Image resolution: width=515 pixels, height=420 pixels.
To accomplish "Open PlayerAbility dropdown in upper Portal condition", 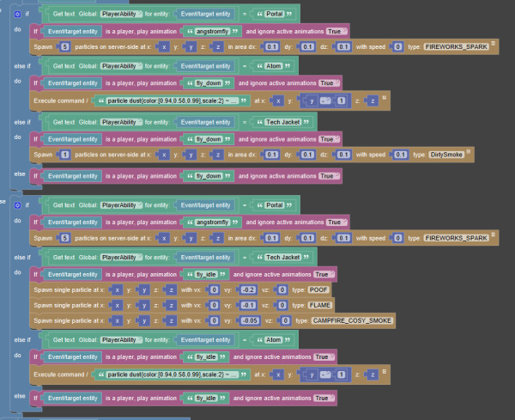I will click(122, 14).
